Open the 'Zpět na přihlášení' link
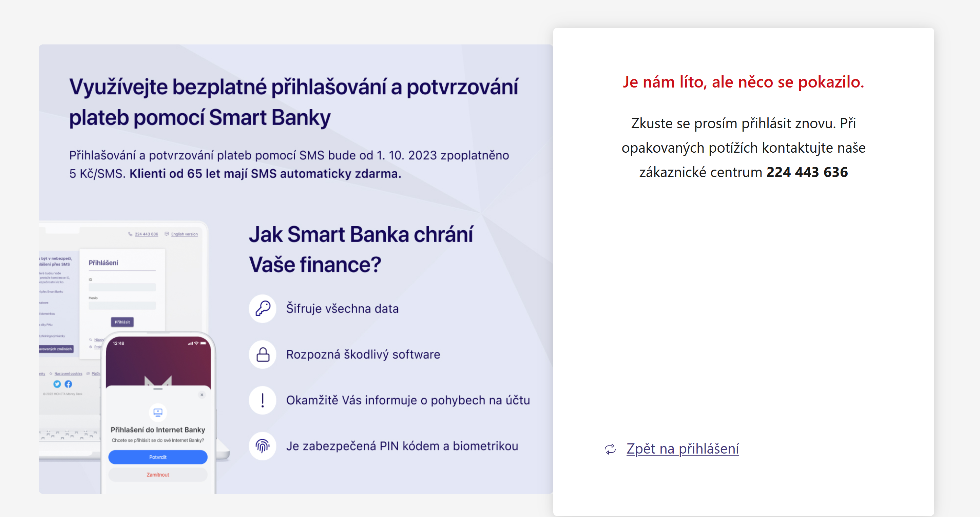 point(683,449)
